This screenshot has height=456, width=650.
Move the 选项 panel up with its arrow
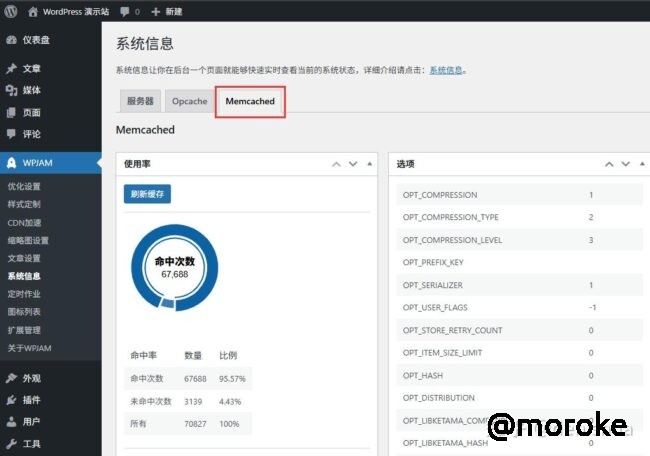coord(609,164)
